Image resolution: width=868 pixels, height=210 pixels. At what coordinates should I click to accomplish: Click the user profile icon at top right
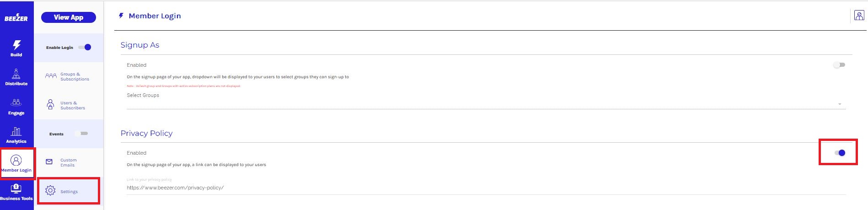[859, 16]
